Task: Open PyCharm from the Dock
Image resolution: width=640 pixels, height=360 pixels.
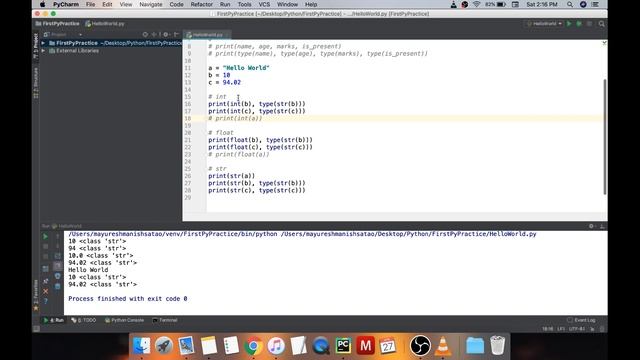Action: click(x=343, y=346)
